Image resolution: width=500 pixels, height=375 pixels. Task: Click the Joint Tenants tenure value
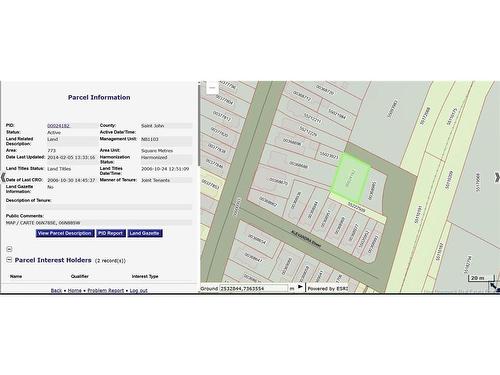coord(155,180)
